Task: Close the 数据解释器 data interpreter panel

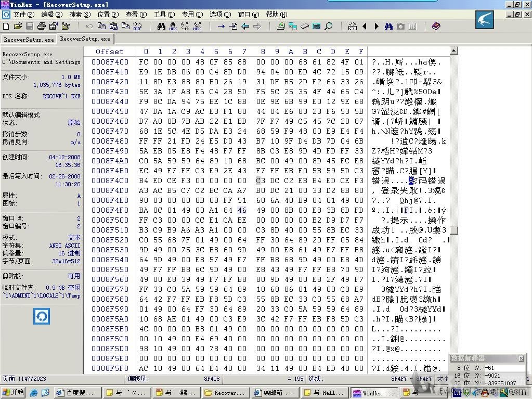Action: pos(522,358)
